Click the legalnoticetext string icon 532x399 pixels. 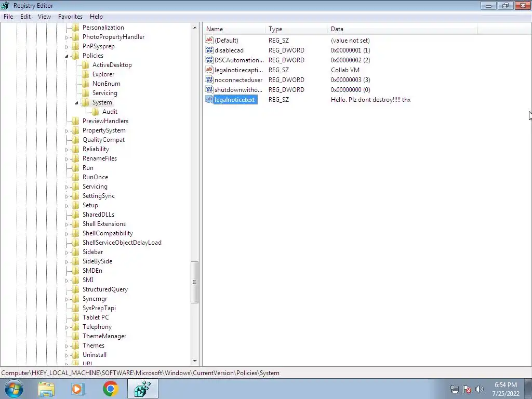tap(209, 99)
